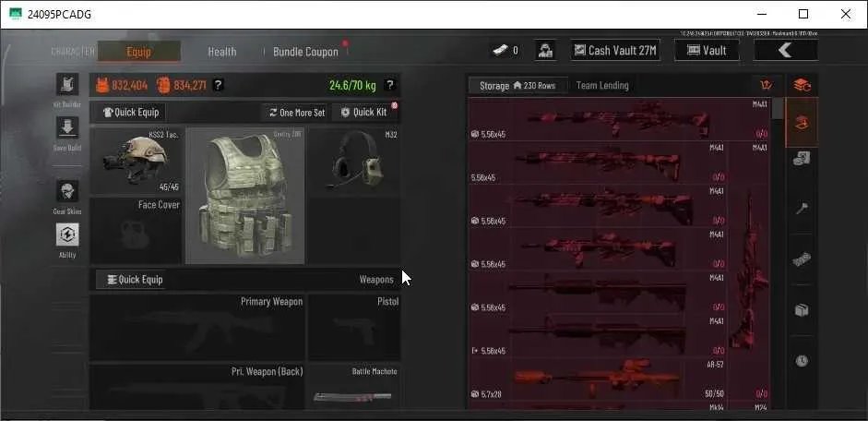Open the Quick Kit button
This screenshot has height=421, width=868.
[x=364, y=113]
